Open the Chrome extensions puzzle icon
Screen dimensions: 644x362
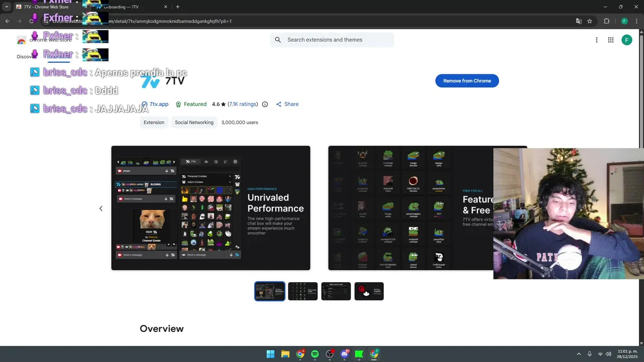(606, 21)
